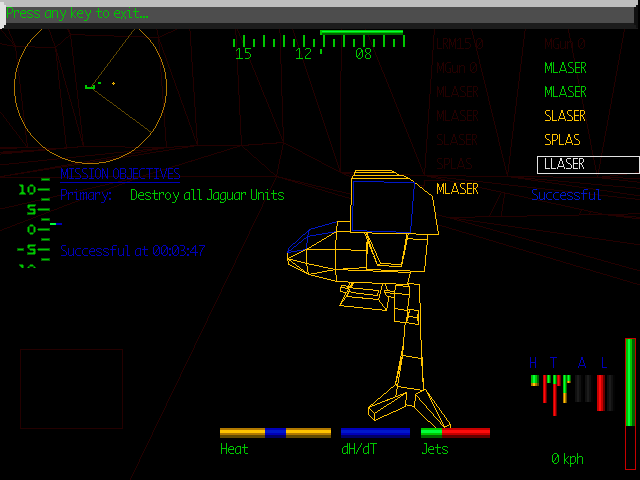Click the dimmed LRM15 0 weapon entry
This screenshot has height=480, width=640.
(460, 44)
